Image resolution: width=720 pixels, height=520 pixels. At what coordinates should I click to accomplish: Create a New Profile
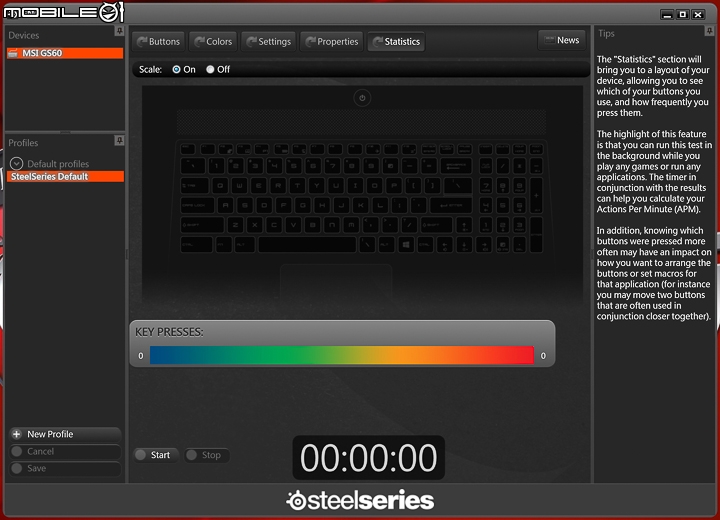(65, 434)
